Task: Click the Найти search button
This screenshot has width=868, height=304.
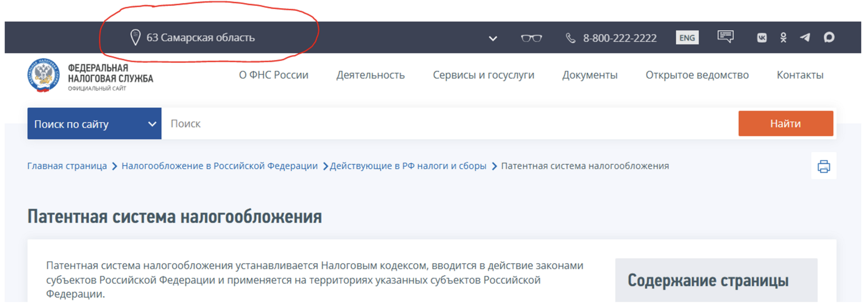Action: pos(785,123)
